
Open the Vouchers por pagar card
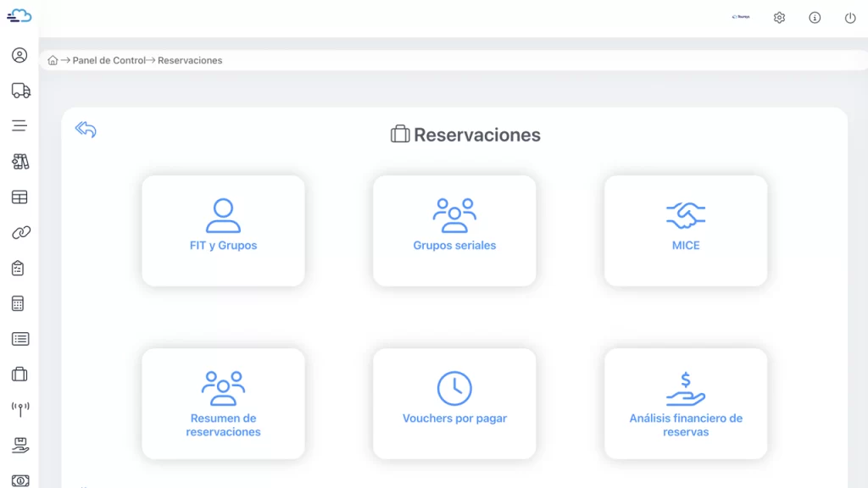coord(454,403)
